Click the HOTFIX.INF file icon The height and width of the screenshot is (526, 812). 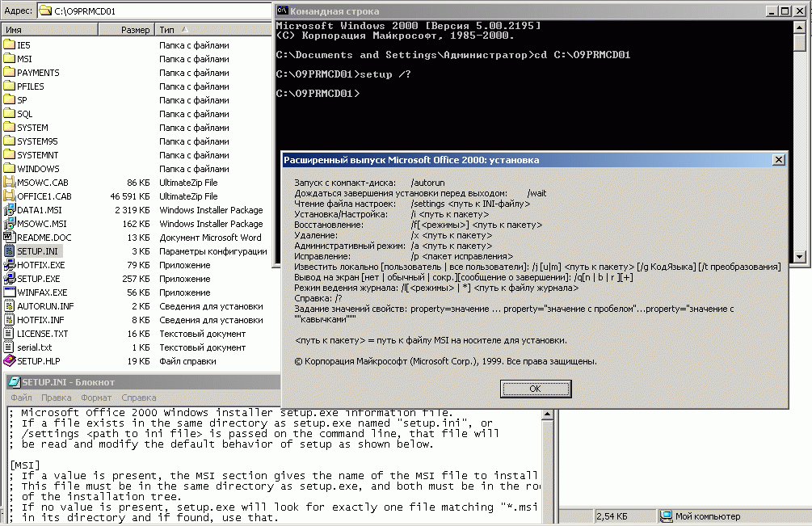10,319
